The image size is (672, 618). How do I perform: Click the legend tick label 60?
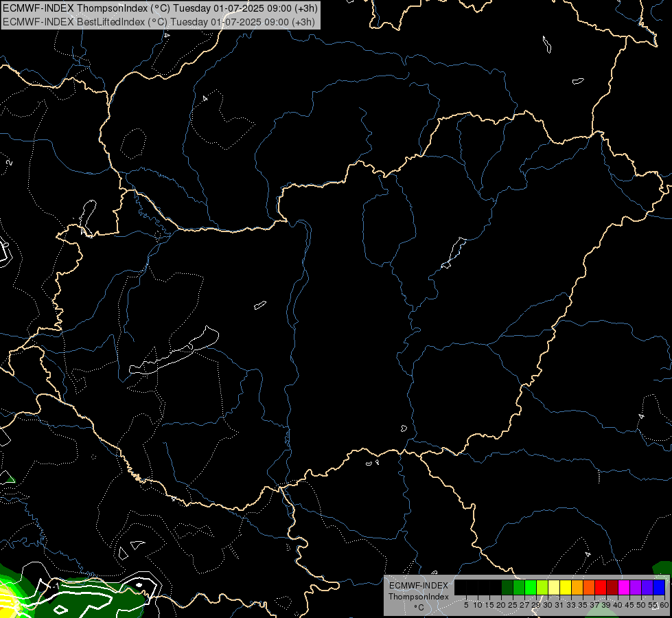[664, 605]
